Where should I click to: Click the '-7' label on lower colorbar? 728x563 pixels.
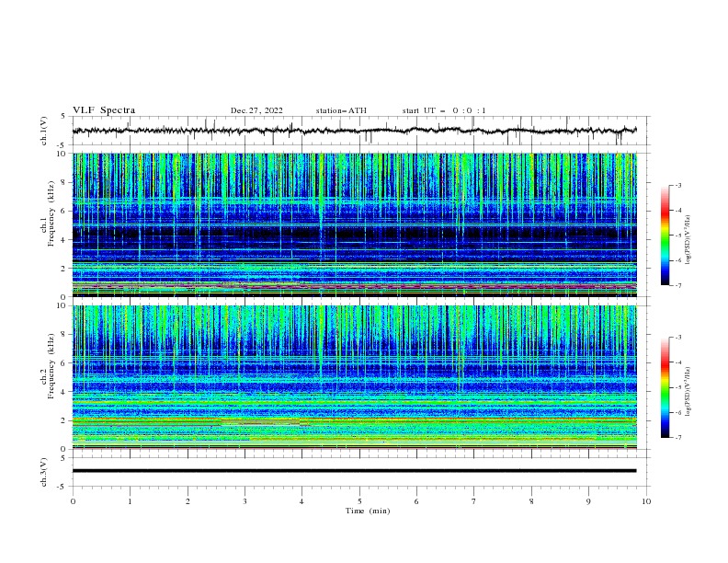(678, 438)
